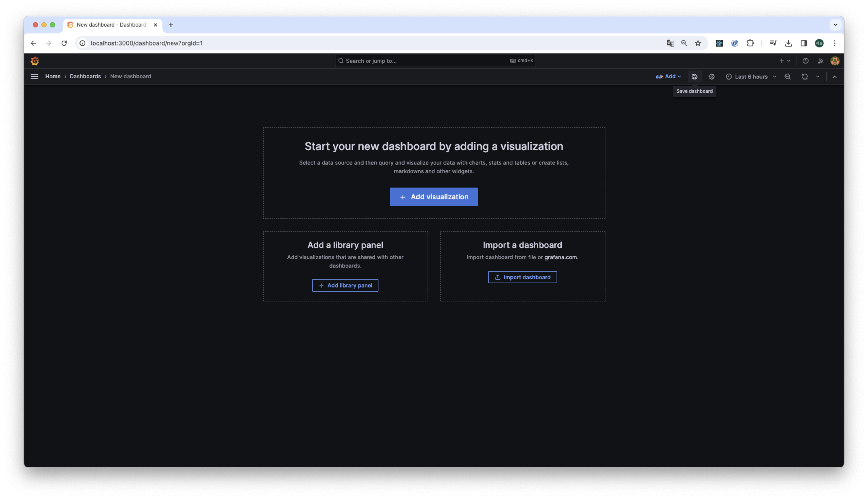The image size is (868, 499).
Task: Click the New dashboard breadcrumb
Action: 130,76
